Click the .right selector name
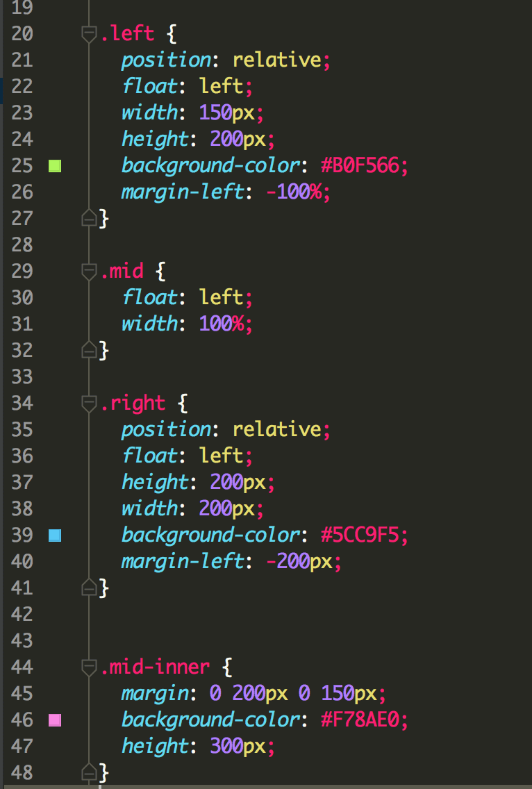 [133, 404]
